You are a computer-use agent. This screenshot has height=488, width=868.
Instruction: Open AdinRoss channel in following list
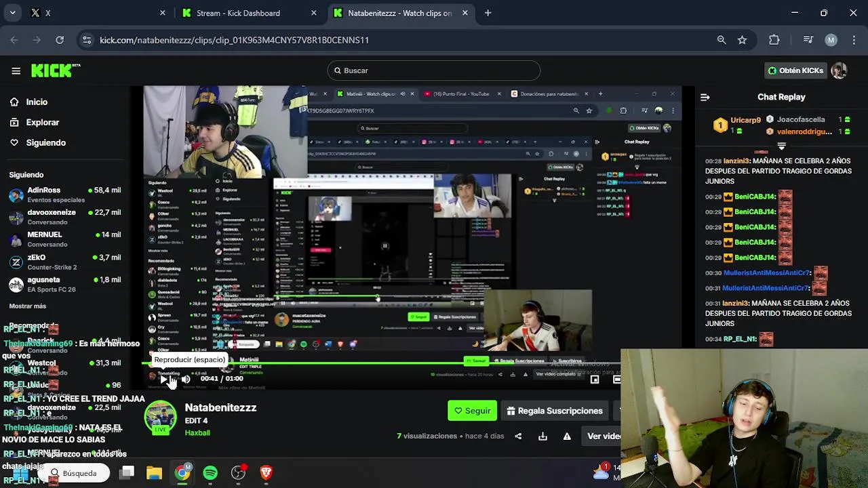[65, 195]
